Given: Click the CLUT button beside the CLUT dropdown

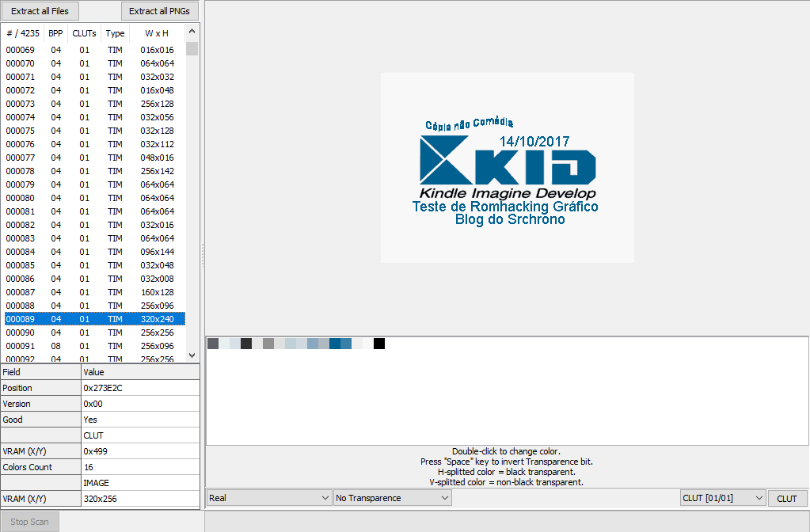Looking at the screenshot, I should pyautogui.click(x=787, y=499).
